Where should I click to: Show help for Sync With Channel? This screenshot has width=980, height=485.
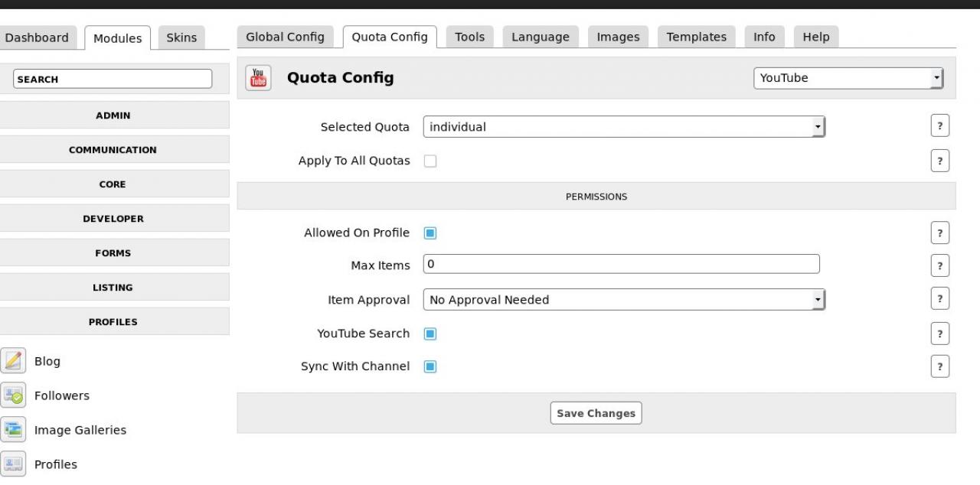[939, 366]
